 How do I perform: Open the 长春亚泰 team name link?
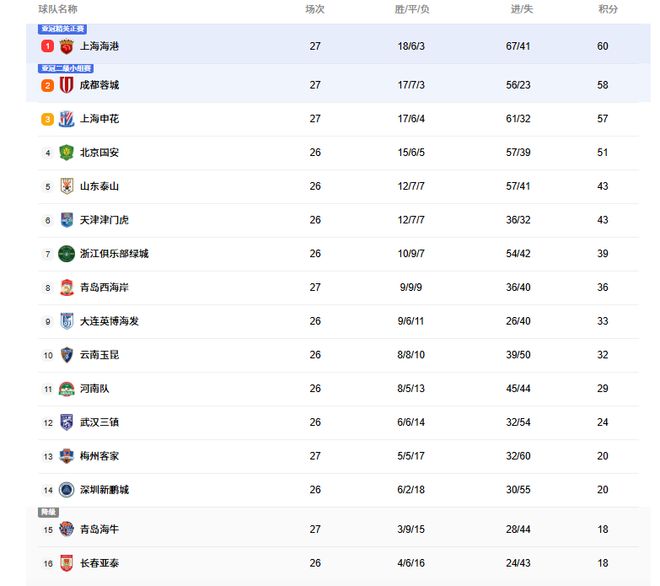[x=99, y=563]
